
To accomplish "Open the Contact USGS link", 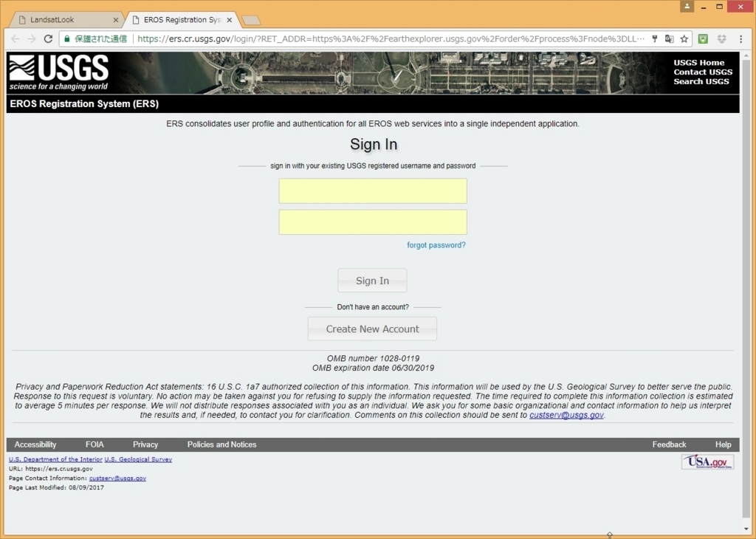I will coord(703,72).
